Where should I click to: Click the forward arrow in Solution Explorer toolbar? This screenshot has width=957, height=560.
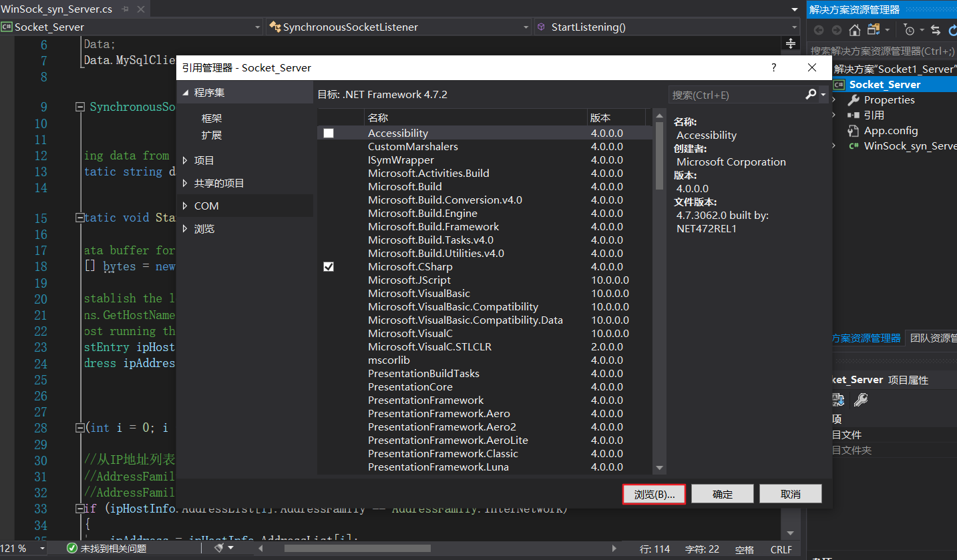(x=837, y=30)
